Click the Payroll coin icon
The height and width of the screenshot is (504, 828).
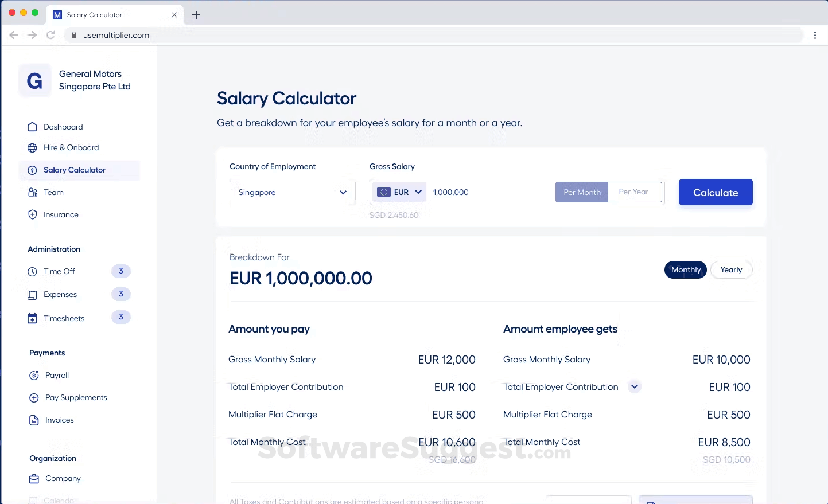[x=33, y=375]
